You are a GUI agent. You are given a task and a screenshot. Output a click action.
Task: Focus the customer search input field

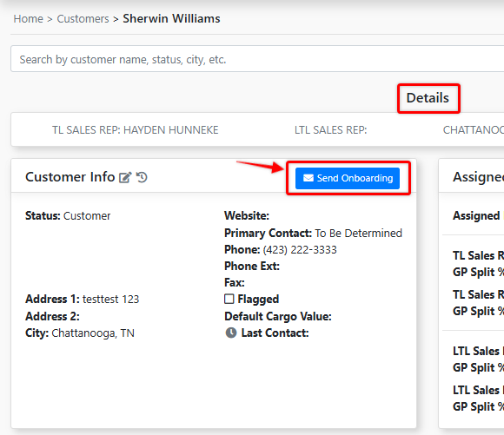coord(257,59)
